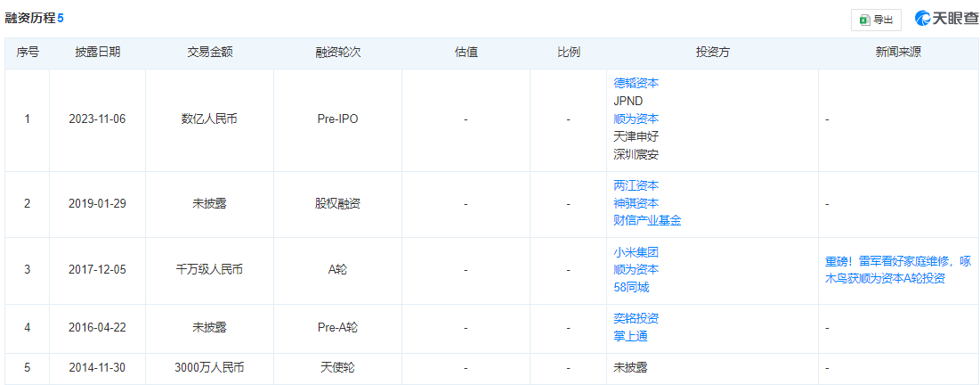This screenshot has height=385, width=980.
Task: Click the 融资历程 section title
Action: click(30, 18)
